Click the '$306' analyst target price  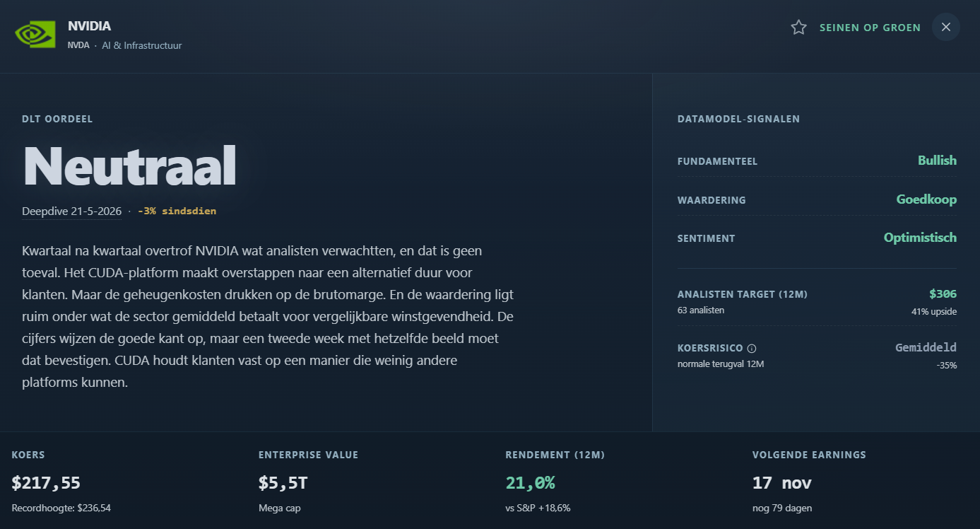[943, 293]
